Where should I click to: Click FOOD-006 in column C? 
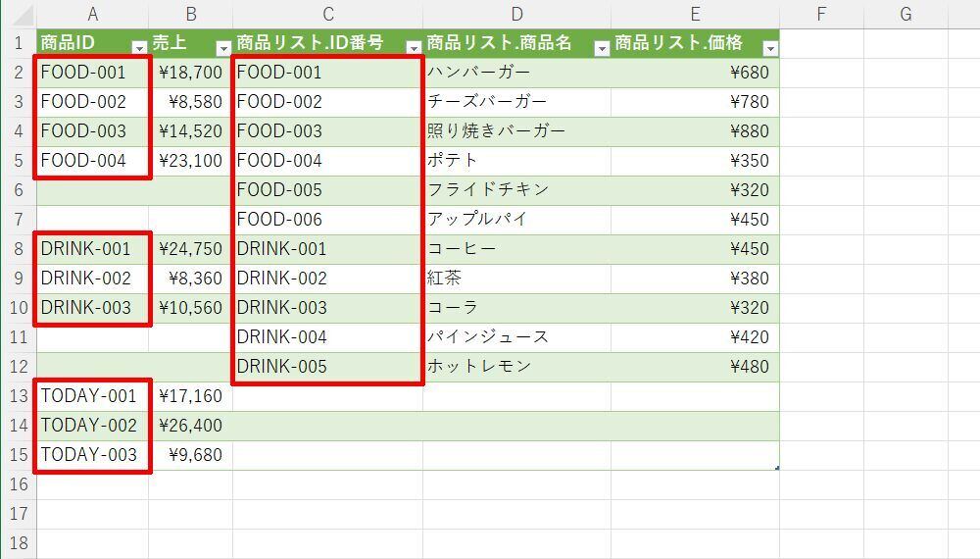pyautogui.click(x=327, y=220)
